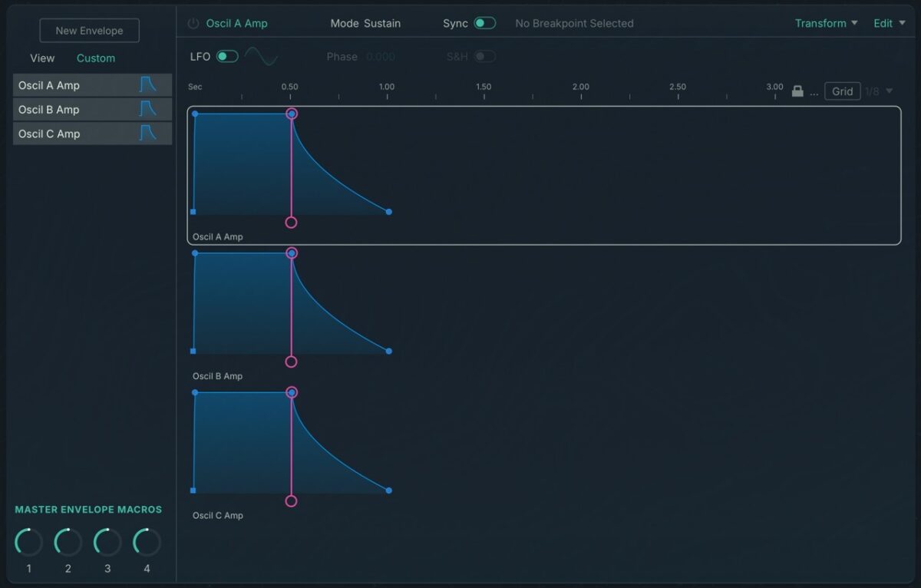Click the LFO sine waveform shape icon

coord(261,57)
